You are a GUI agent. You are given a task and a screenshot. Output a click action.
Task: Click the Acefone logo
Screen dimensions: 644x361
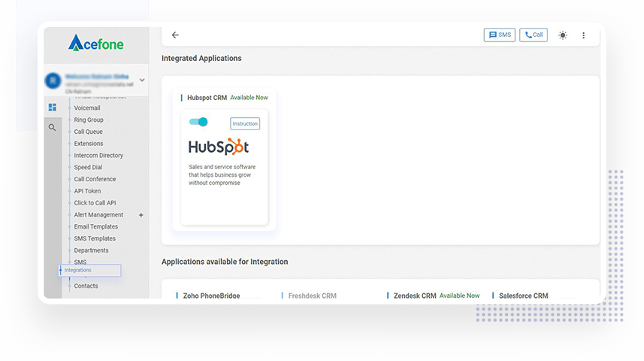pos(96,43)
